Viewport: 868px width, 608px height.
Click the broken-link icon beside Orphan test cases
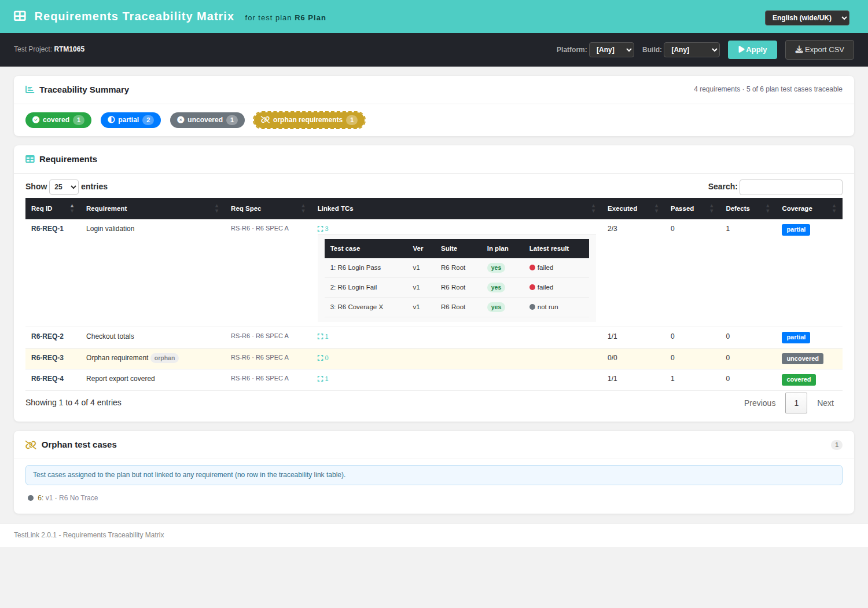[31, 445]
